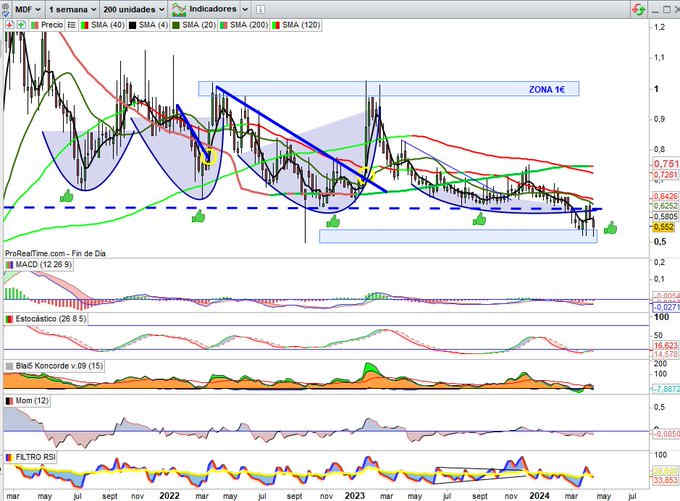Click the info icon right of Indicadores
Image resolution: width=680 pixels, height=501 pixels.
(260, 9)
